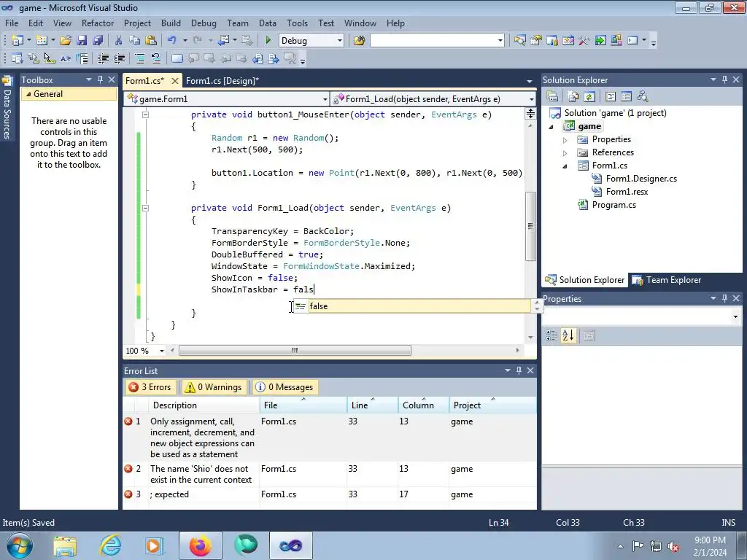Switch Properties panel to Alphabetical sort
The height and width of the screenshot is (560, 747).
[x=568, y=335]
